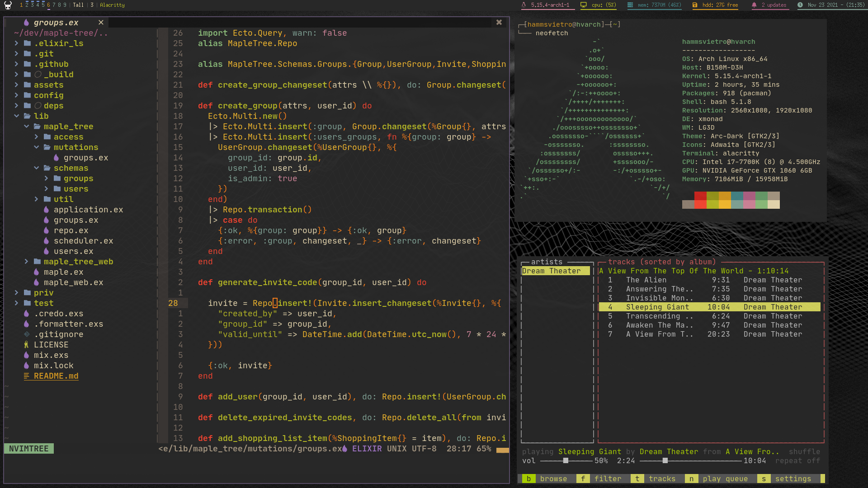Expand the .elixir_ls folder

click(16, 43)
